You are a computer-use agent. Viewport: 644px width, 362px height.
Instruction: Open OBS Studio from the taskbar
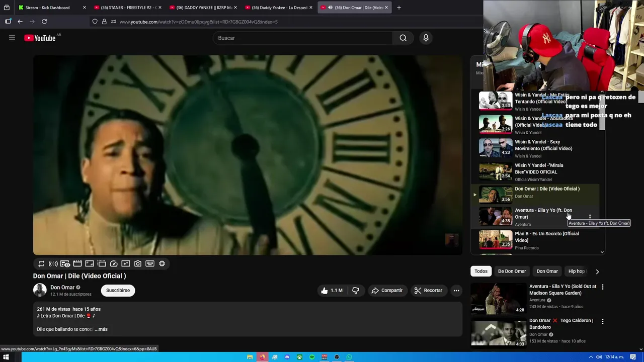pyautogui.click(x=337, y=357)
